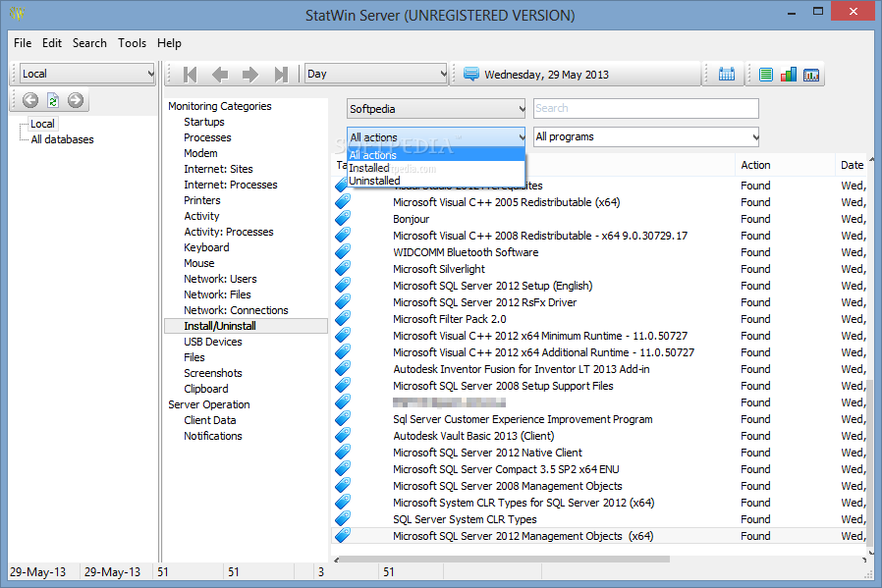Refresh the server list icon
Image resolution: width=882 pixels, height=588 pixels.
coord(53,100)
